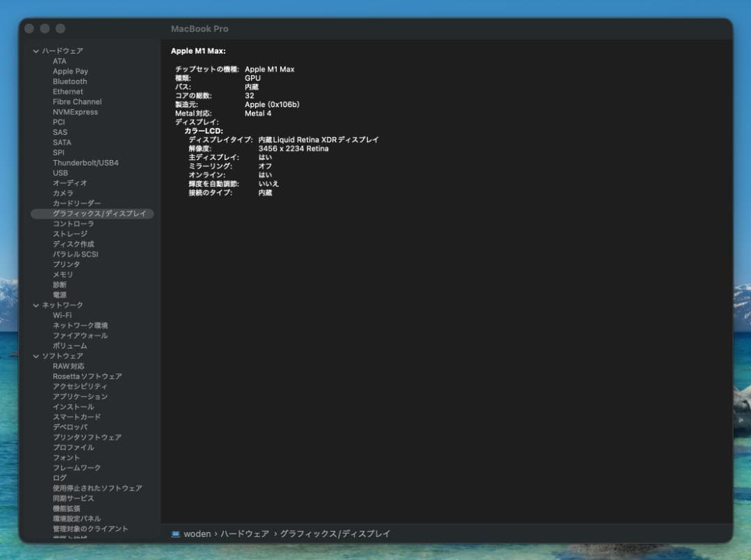Select カメラ in the sidebar
751x560 pixels.
[63, 193]
